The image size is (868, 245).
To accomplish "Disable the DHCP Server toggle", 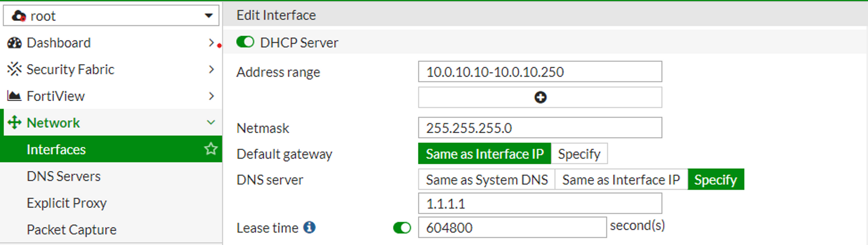I will pos(245,42).
